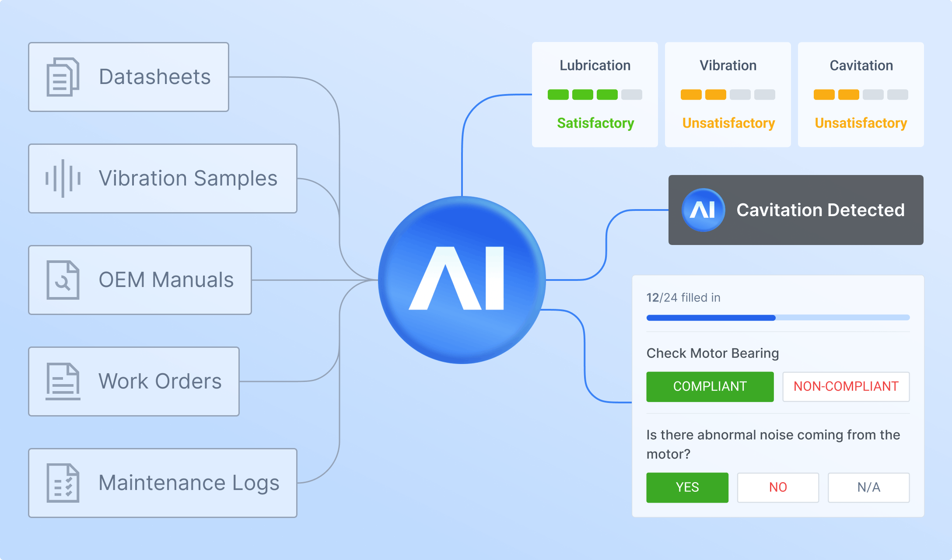Click the small AI badge beside Cavitation Detected
This screenshot has height=560, width=952.
[x=703, y=210]
